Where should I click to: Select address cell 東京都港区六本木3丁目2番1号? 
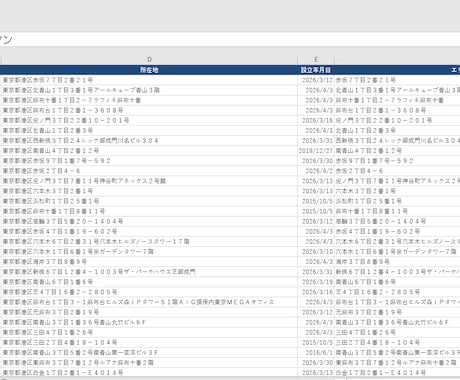click(149, 191)
